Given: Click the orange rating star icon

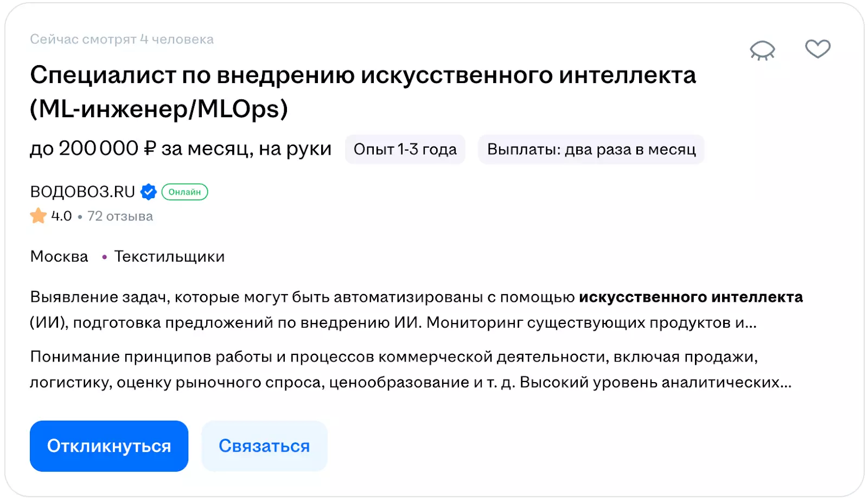Looking at the screenshot, I should click(x=38, y=216).
